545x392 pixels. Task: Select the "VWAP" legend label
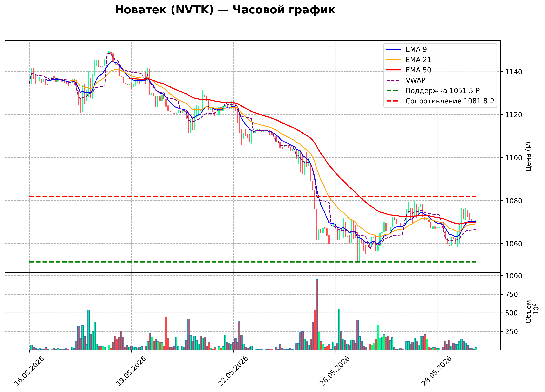(x=415, y=80)
